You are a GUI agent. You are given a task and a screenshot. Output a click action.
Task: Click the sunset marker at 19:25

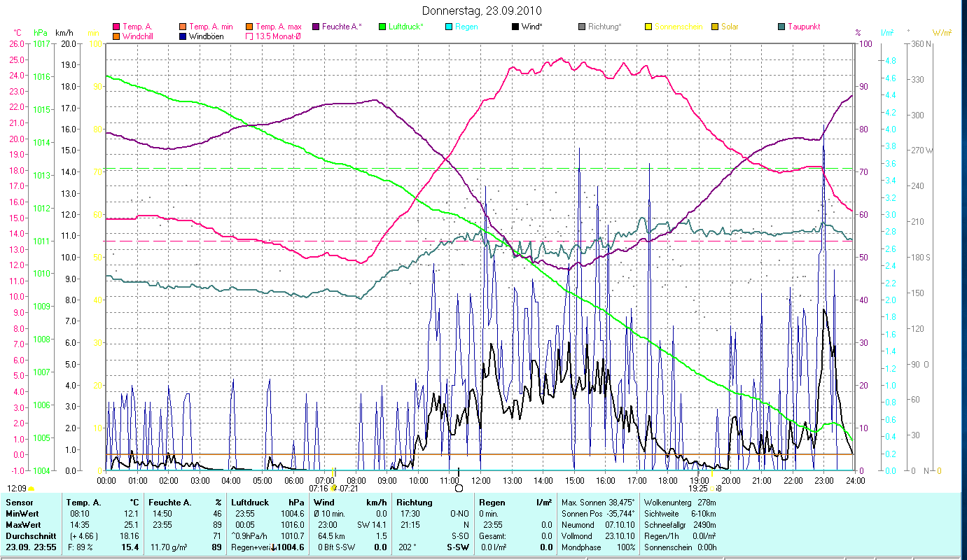pyautogui.click(x=711, y=488)
